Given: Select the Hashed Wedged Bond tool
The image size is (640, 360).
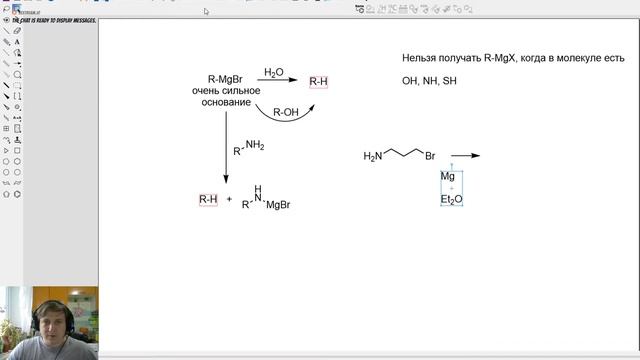Looking at the screenshot, I should [6, 75].
